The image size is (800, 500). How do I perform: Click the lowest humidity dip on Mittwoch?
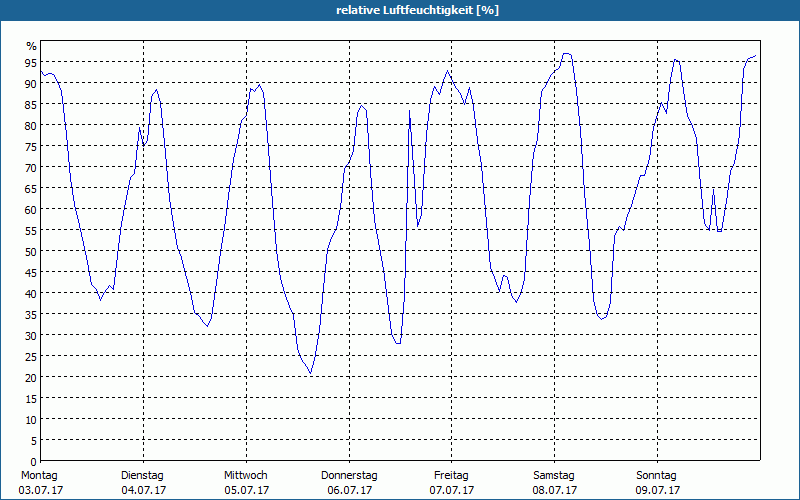pyautogui.click(x=310, y=373)
